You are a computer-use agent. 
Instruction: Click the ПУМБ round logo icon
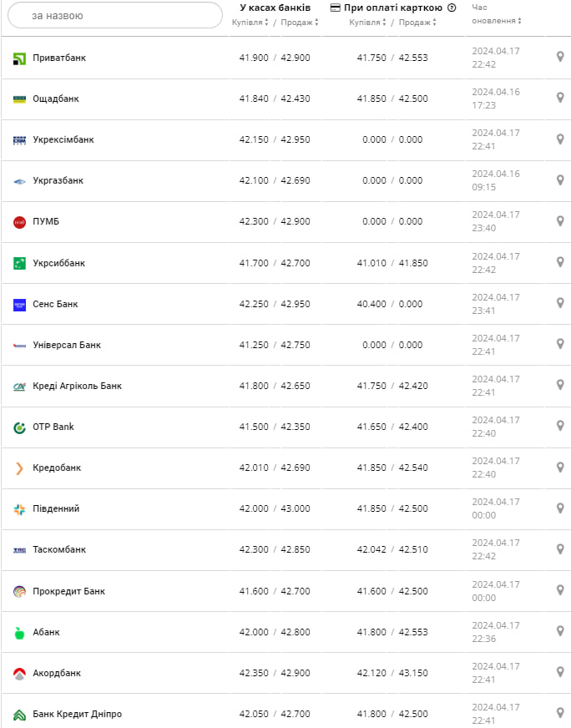click(x=20, y=221)
